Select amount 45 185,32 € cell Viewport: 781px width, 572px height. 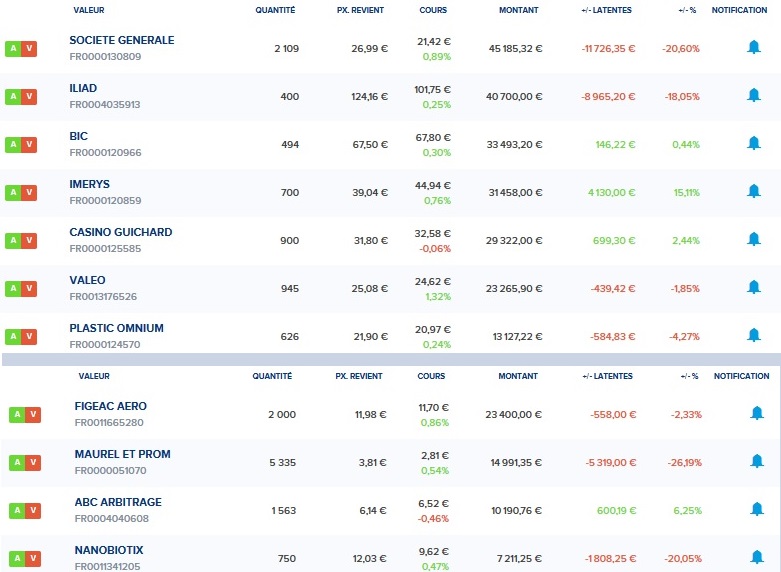(515, 49)
